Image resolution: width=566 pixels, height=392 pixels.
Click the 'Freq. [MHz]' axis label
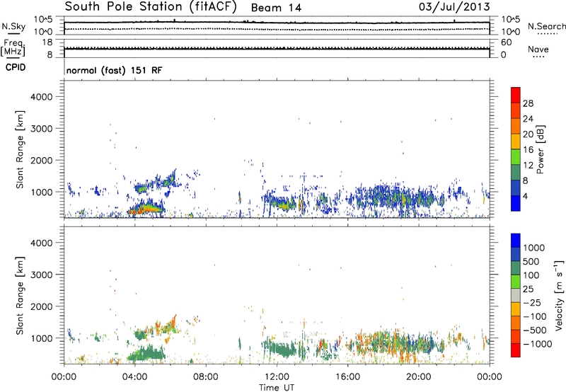[13, 48]
